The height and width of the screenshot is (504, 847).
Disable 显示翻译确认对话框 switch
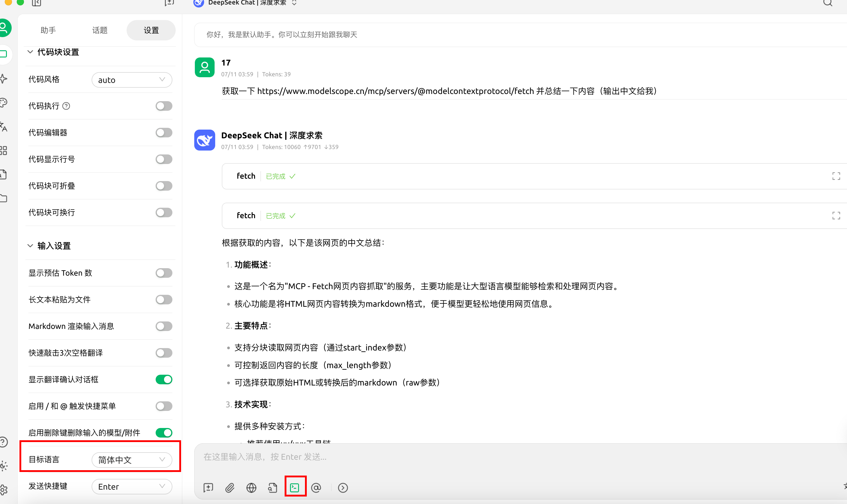pos(164,379)
